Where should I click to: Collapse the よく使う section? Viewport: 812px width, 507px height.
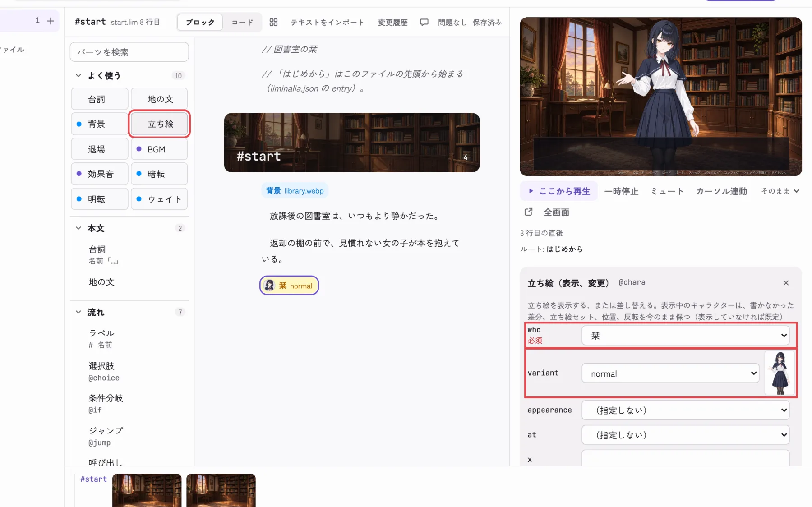pos(78,76)
